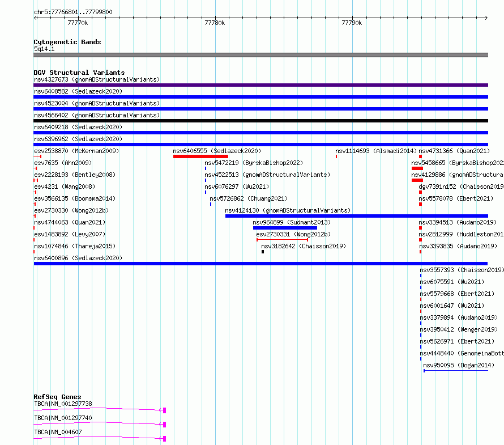The width and height of the screenshot is (504, 445).
Task: Select nsv3393835 (Audano2019) label
Action: coord(458,246)
